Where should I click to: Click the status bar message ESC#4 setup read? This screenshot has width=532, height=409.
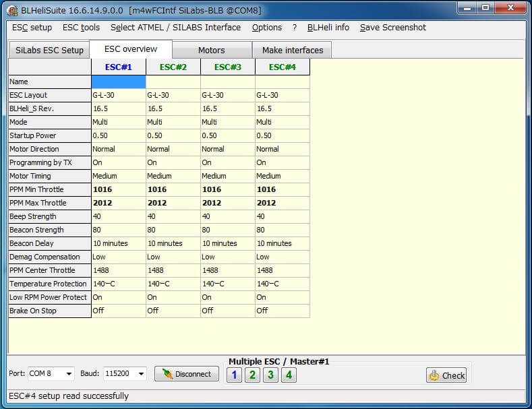point(69,396)
